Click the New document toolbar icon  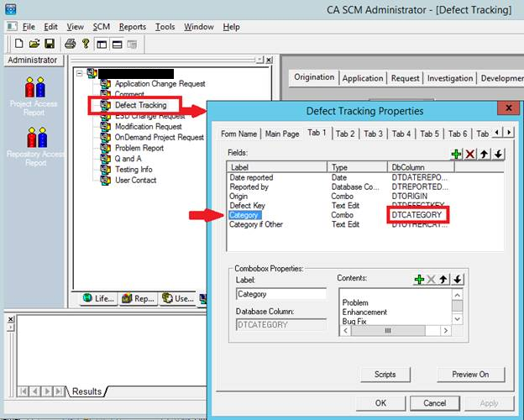click(x=19, y=44)
